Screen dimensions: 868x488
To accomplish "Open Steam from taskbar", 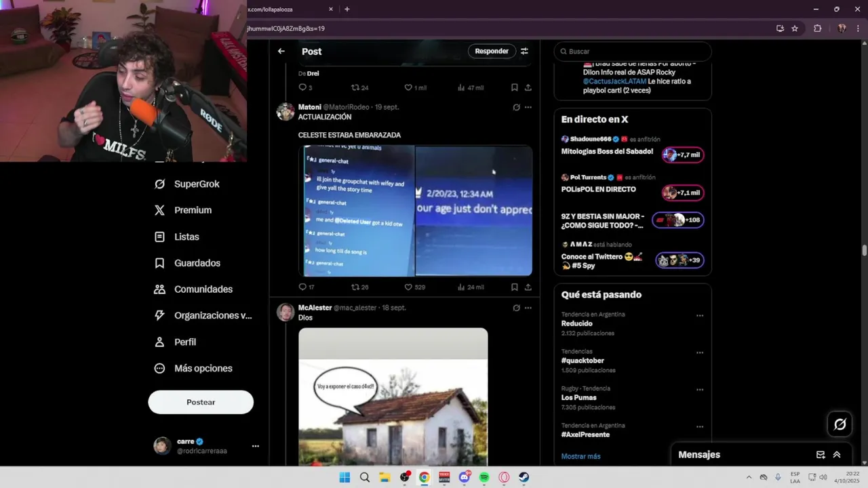I will (x=524, y=477).
